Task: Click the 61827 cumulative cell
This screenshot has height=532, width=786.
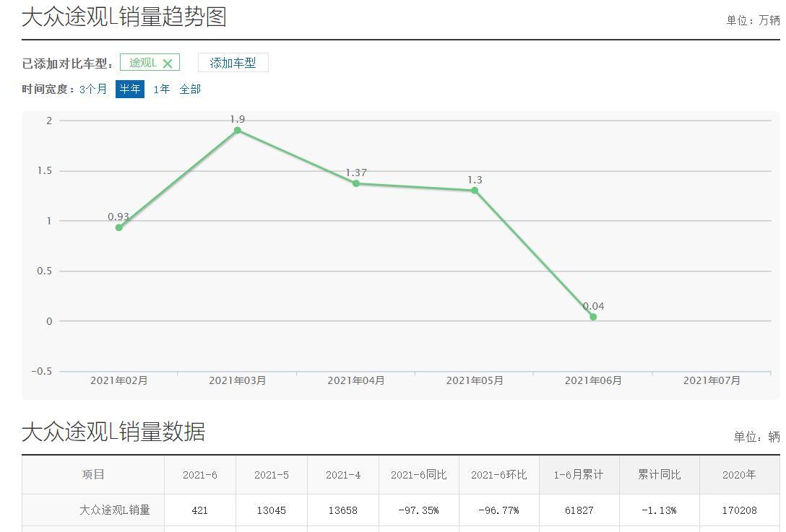Action: pos(579,510)
